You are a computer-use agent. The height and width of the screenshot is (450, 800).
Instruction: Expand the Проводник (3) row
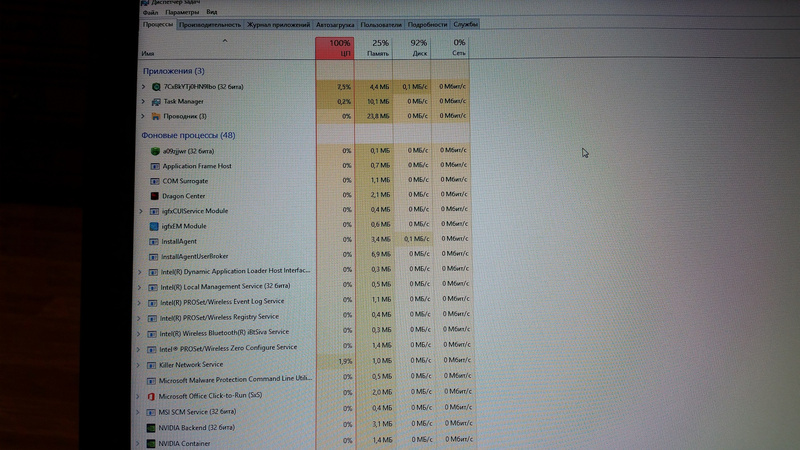click(x=143, y=116)
